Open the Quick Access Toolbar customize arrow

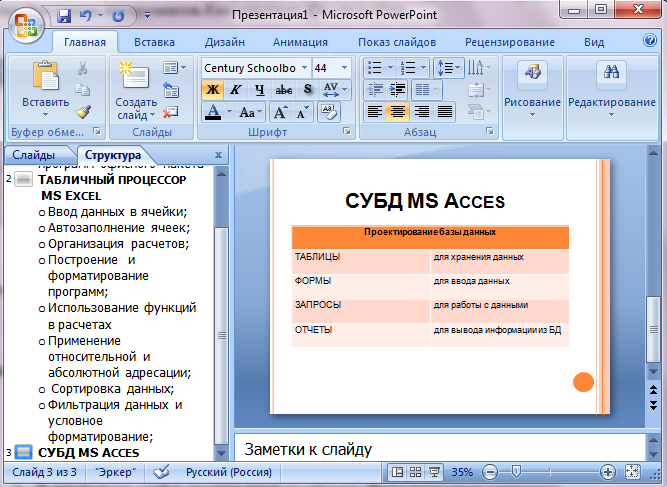(x=148, y=16)
